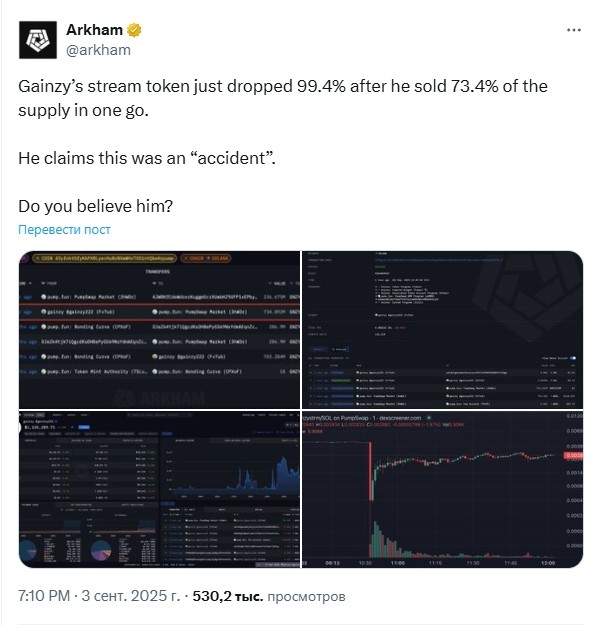597x626 pixels.
Task: Open the @arkham handle link
Action: (98, 50)
